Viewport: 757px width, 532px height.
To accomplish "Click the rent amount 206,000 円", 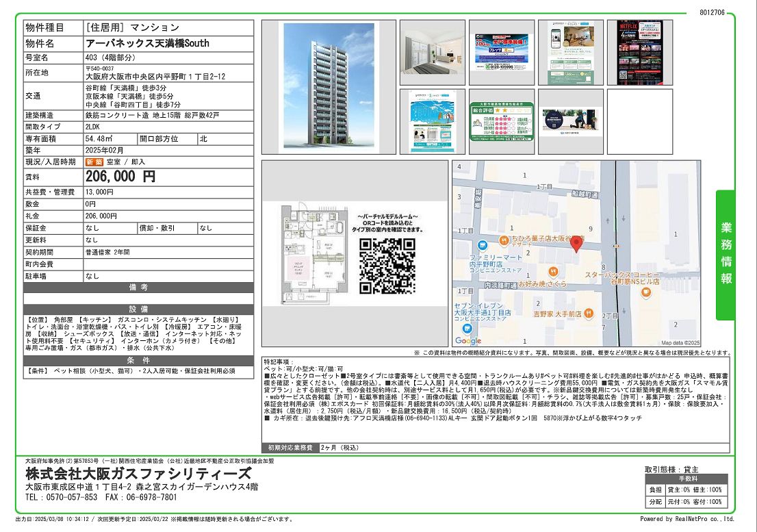I will click(x=120, y=176).
